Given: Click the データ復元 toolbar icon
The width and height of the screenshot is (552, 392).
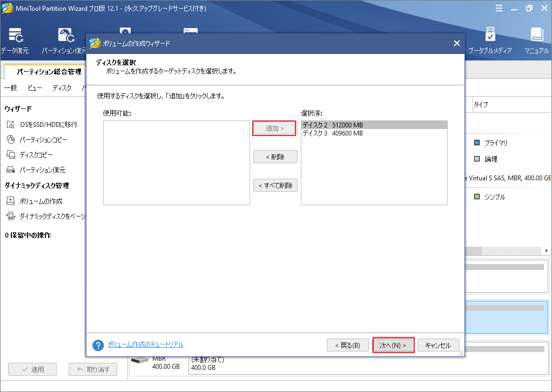Looking at the screenshot, I should [15, 36].
